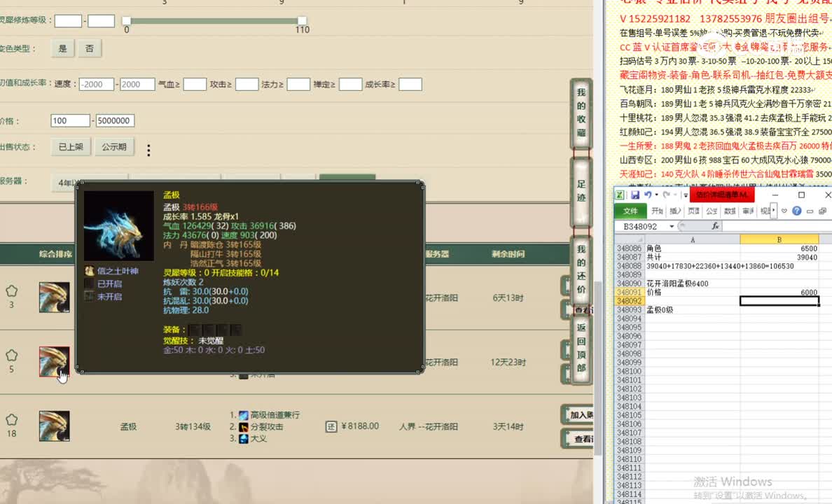The image size is (832, 504).
Task: Click the Undo icon in Excel
Action: click(649, 195)
